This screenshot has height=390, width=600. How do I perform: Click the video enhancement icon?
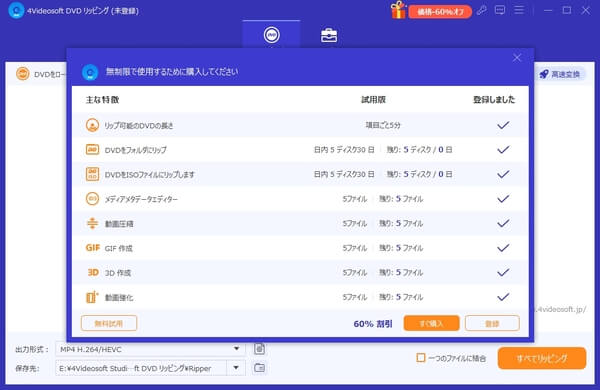(x=92, y=297)
